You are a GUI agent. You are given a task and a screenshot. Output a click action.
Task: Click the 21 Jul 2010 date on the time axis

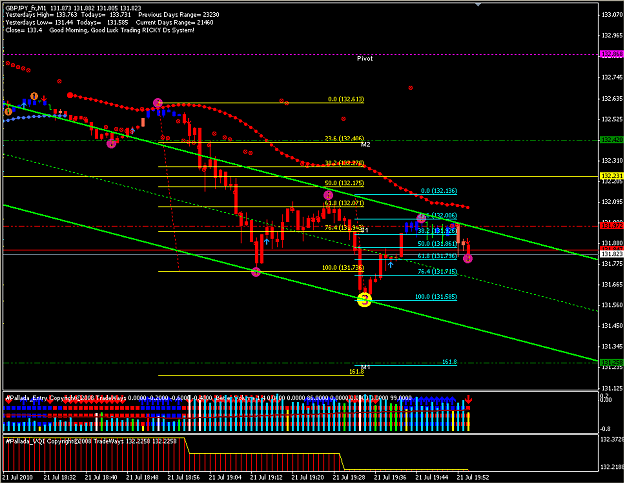[18, 477]
